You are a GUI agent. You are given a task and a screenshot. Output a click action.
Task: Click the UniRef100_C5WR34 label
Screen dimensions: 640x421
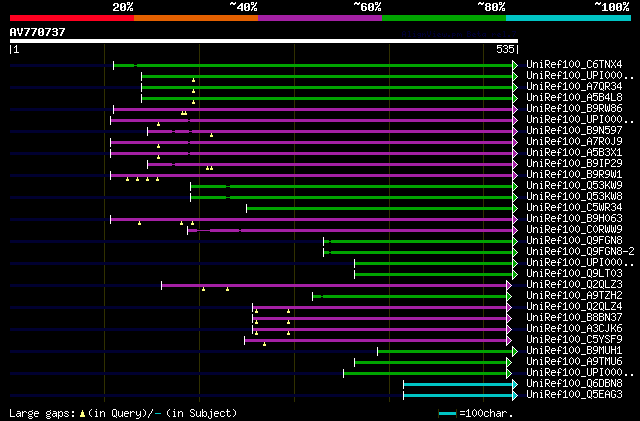pos(574,208)
